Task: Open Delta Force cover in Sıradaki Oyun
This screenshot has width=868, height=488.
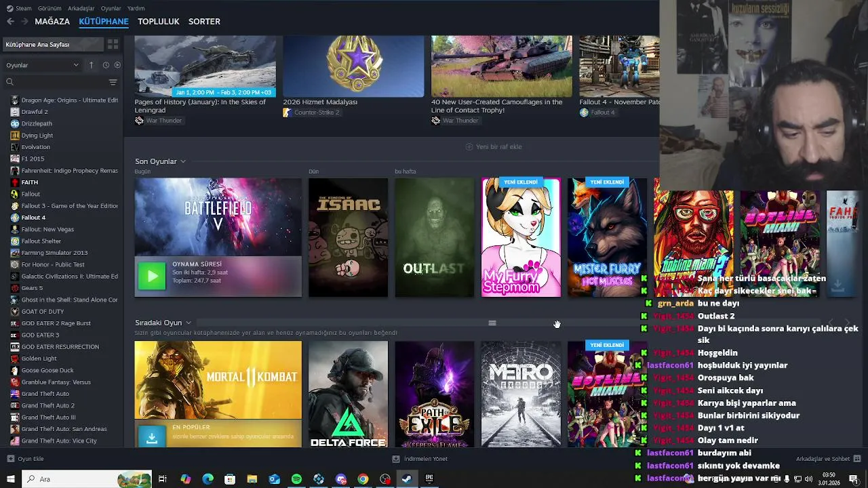Action: click(x=348, y=394)
